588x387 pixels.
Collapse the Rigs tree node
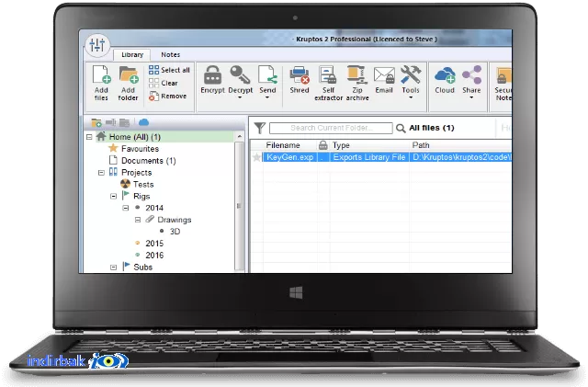114,197
